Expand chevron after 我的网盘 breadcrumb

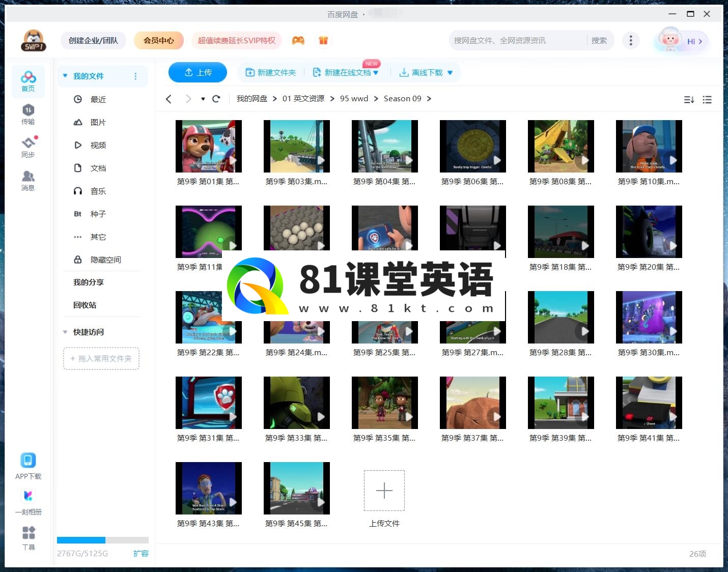click(275, 99)
